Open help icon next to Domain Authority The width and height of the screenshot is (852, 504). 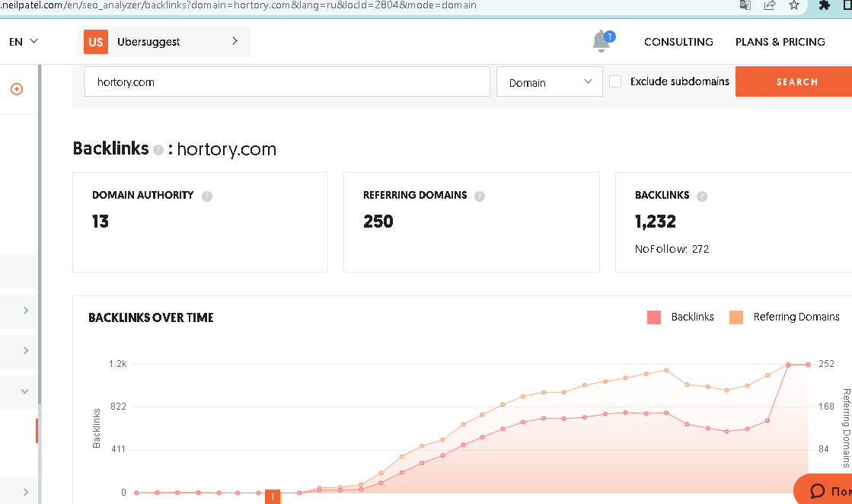click(207, 196)
